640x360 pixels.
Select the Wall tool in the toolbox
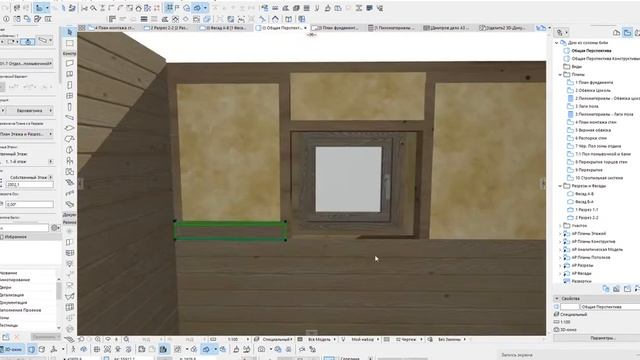[69, 63]
